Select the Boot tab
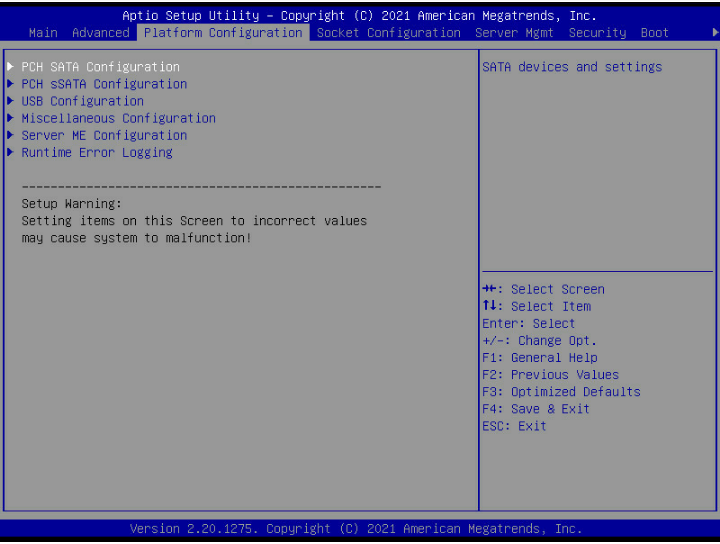Image resolution: width=720 pixels, height=544 pixels. tap(655, 33)
